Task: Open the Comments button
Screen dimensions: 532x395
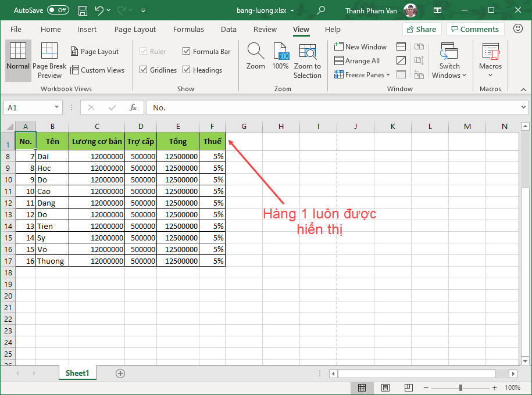Action: pyautogui.click(x=475, y=29)
